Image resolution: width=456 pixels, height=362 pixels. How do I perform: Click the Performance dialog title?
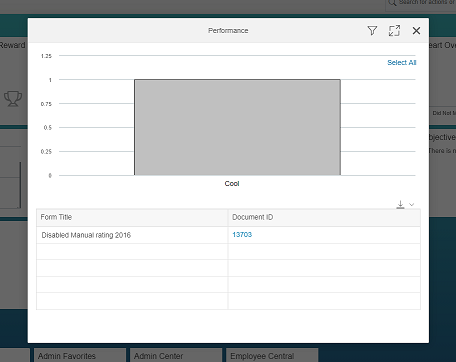coord(228,31)
